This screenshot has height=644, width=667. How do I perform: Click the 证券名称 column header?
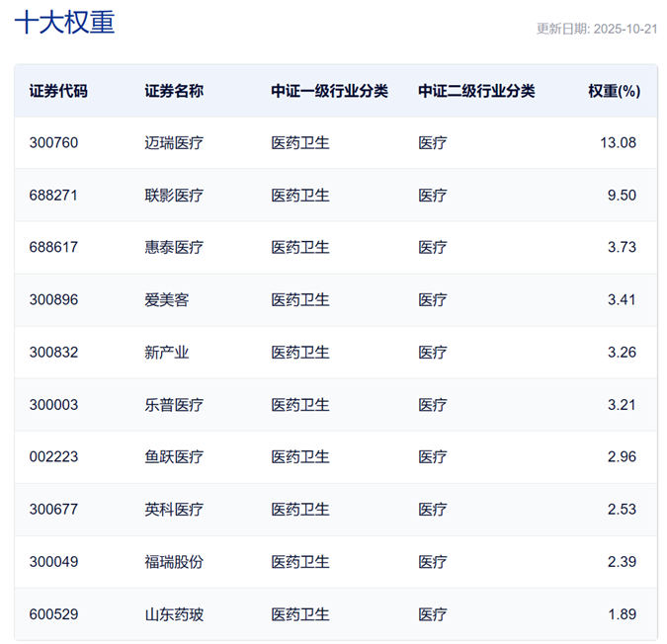[x=174, y=91]
